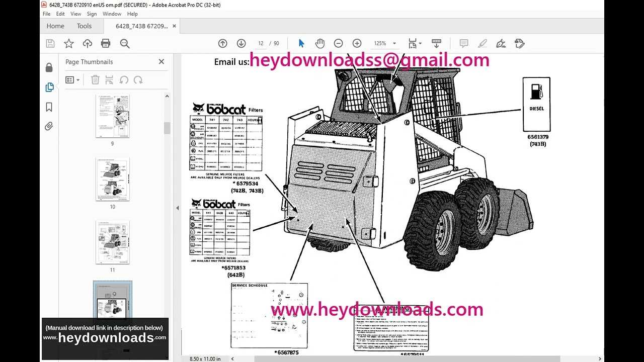Click the scroll right arrow at bottom
Screen dimensions: 644x362
click(x=600, y=358)
